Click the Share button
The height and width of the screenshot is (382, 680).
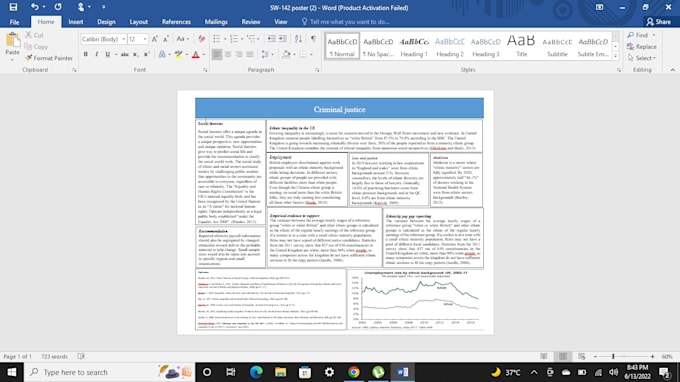click(658, 22)
